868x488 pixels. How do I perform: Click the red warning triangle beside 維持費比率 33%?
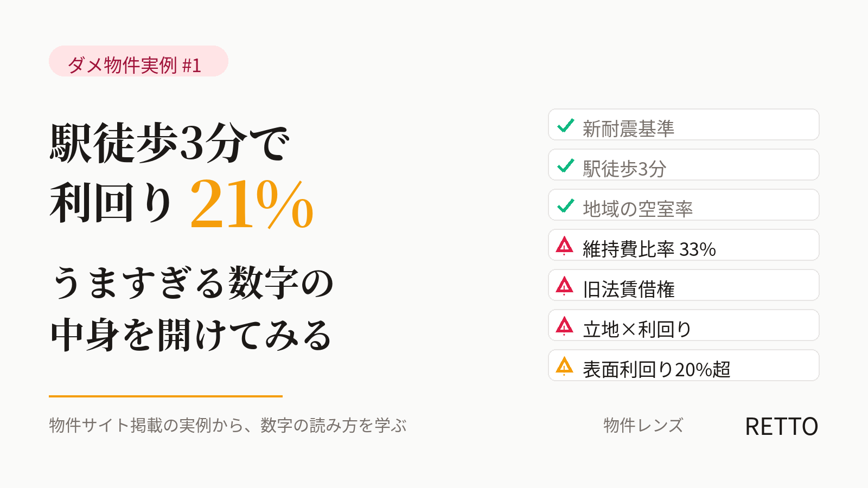pos(565,246)
